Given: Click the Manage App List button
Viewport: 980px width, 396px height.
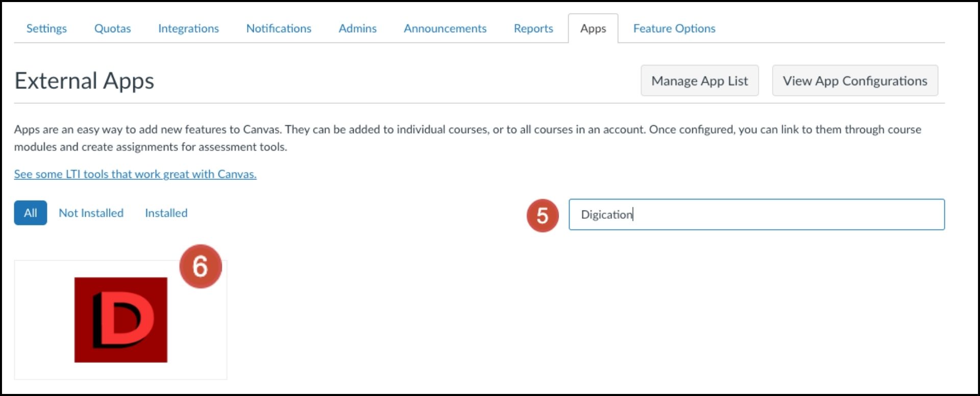Looking at the screenshot, I should tap(700, 81).
